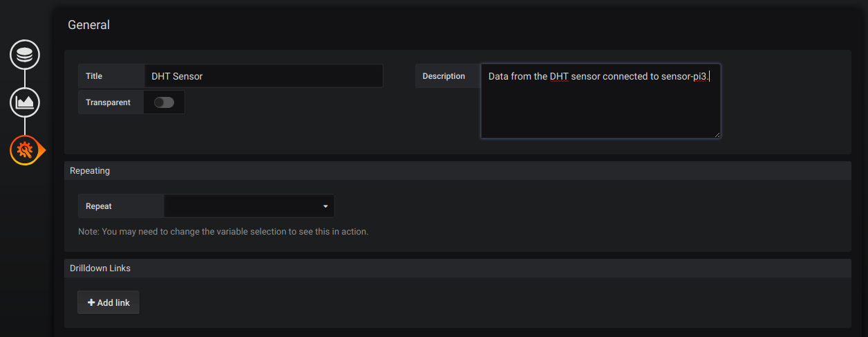Click the variable selection note text
The width and height of the screenshot is (868, 337).
pos(223,231)
